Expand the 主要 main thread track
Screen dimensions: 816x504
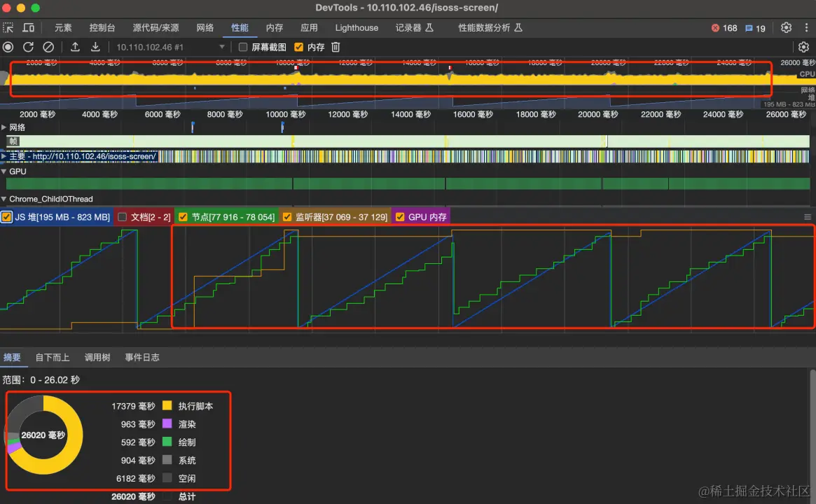click(x=4, y=156)
